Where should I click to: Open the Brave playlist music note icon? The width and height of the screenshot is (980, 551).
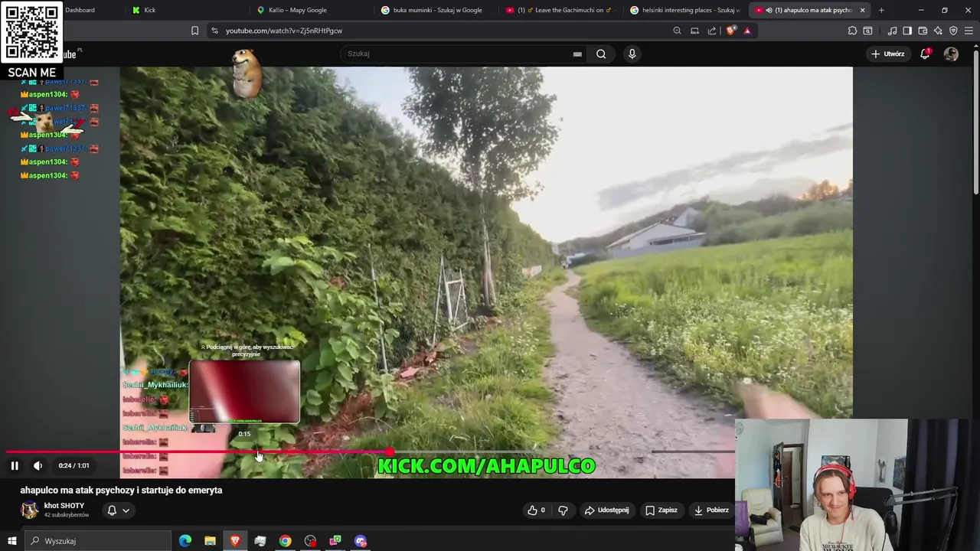pos(892,31)
